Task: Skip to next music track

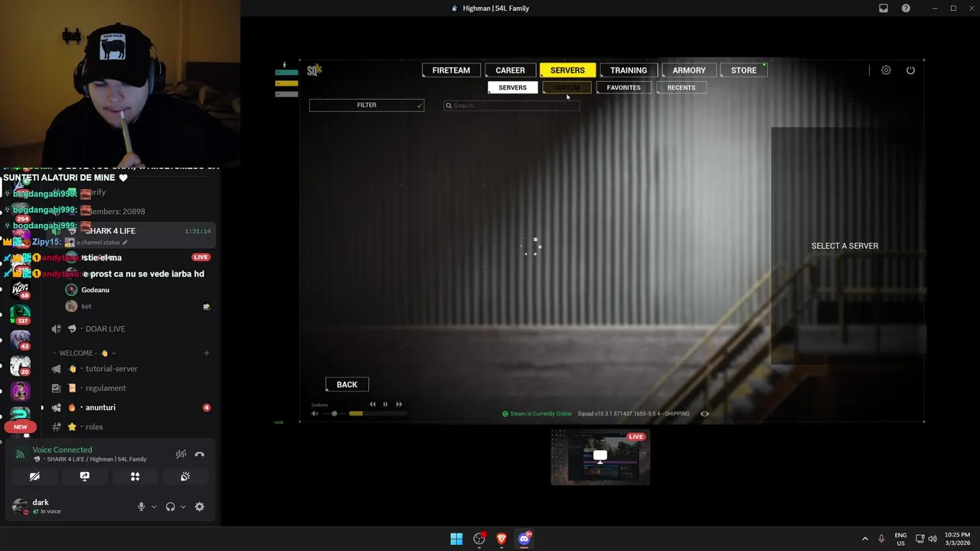Action: 399,404
